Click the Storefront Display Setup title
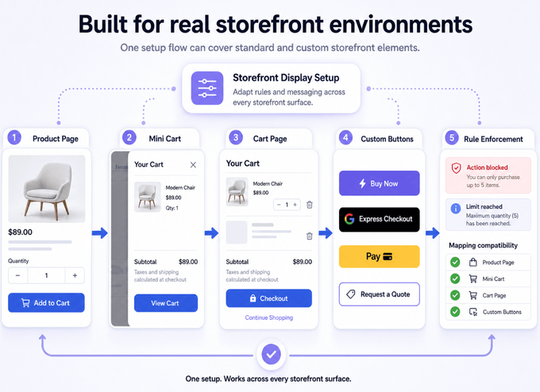The height and width of the screenshot is (392, 540). tap(286, 78)
